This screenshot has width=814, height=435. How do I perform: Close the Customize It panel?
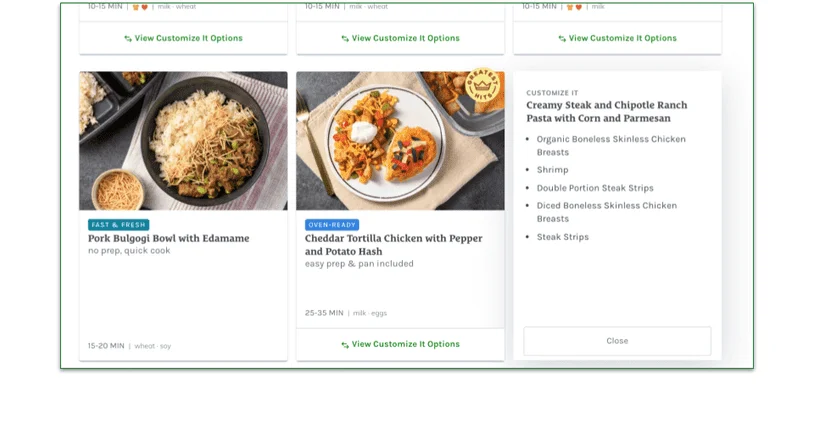coord(617,341)
